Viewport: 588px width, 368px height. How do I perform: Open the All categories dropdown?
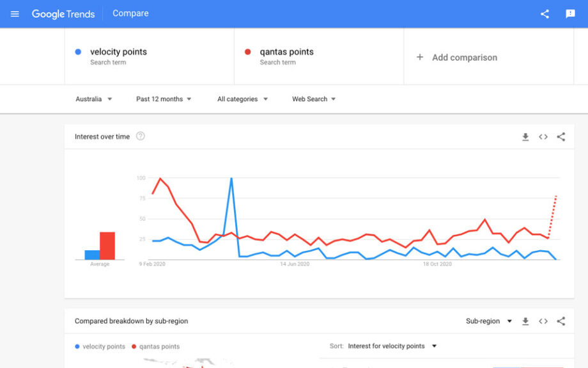pos(242,99)
